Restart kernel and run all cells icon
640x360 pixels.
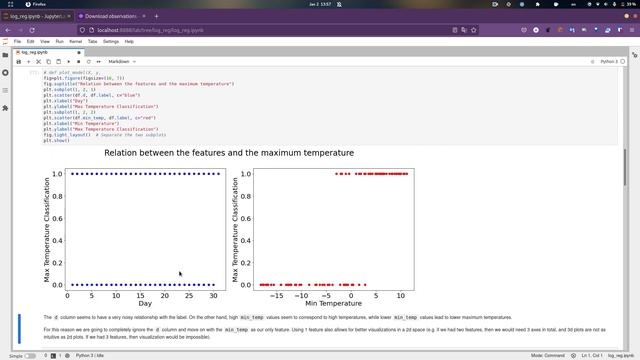(x=98, y=62)
